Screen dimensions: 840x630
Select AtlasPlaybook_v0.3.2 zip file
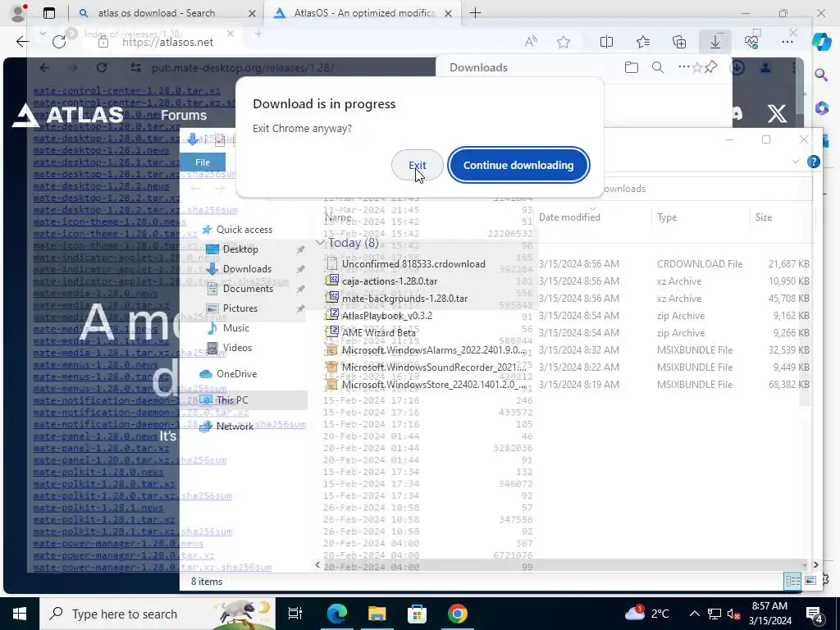click(387, 316)
